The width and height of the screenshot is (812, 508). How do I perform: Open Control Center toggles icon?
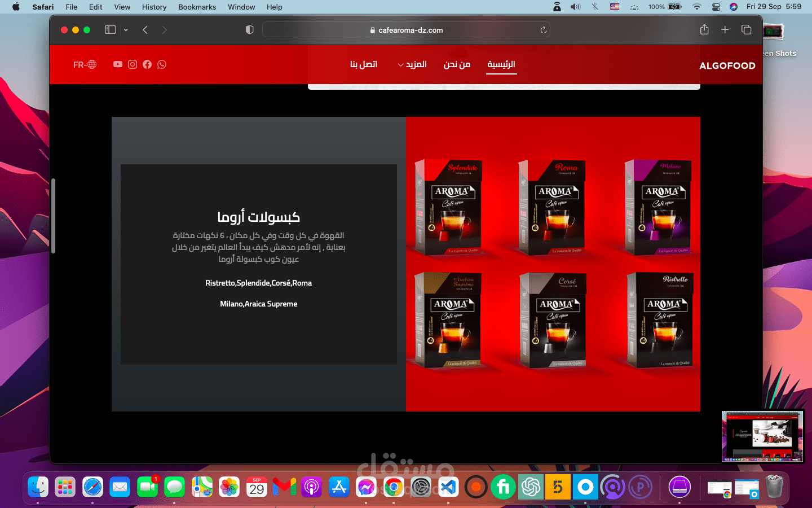716,7
